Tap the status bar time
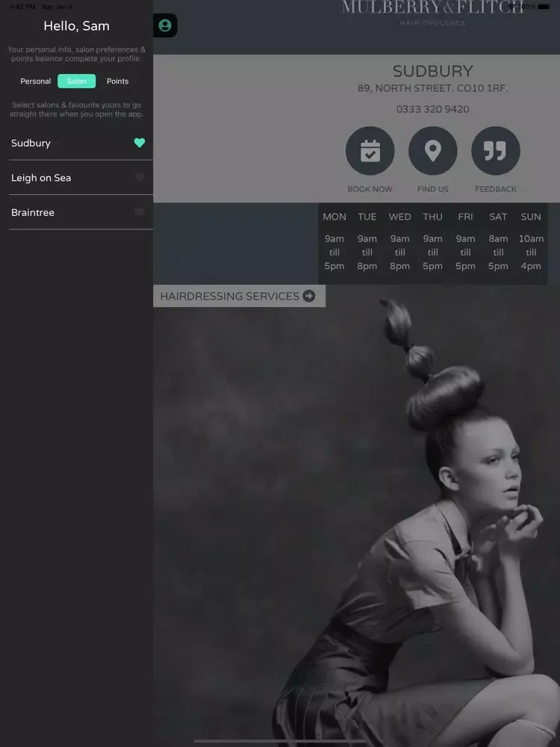The height and width of the screenshot is (747, 560). [22, 7]
